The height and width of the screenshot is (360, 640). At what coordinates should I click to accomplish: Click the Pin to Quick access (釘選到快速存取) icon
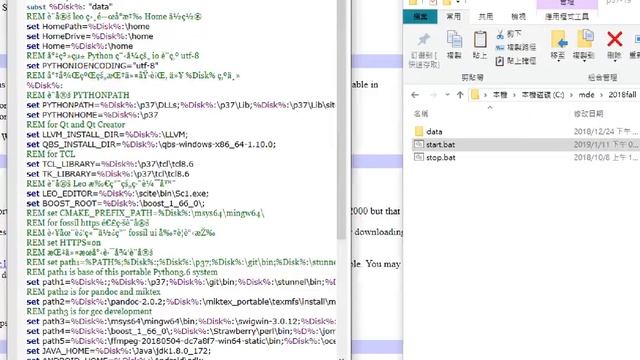tap(424, 40)
